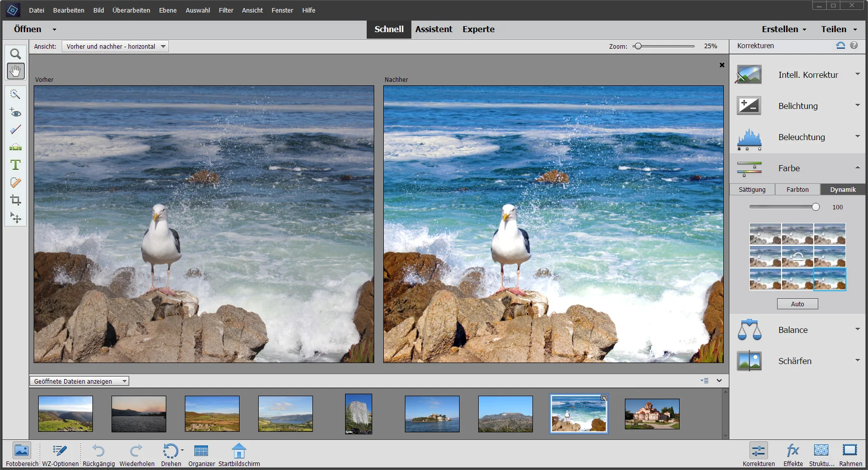Select the Zoom tool

click(15, 54)
